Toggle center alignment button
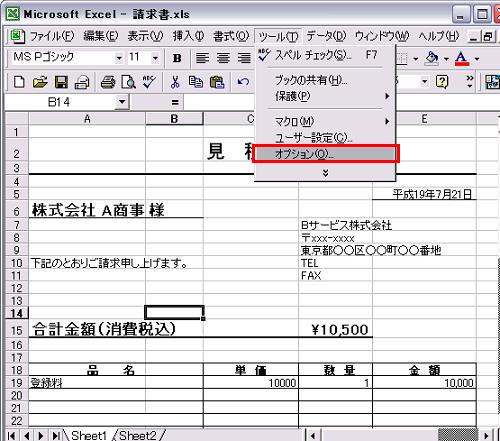 pyautogui.click(x=223, y=58)
